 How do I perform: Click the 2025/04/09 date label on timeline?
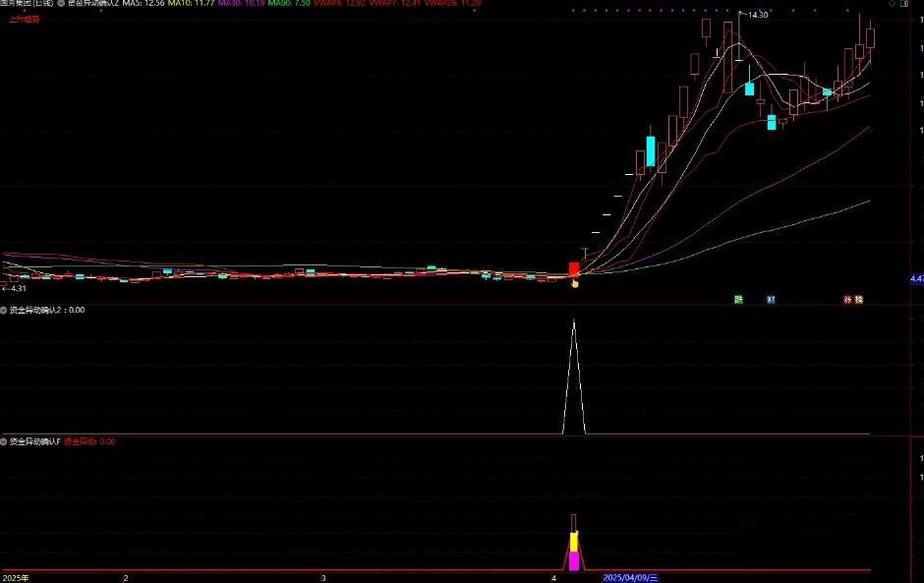click(630, 578)
